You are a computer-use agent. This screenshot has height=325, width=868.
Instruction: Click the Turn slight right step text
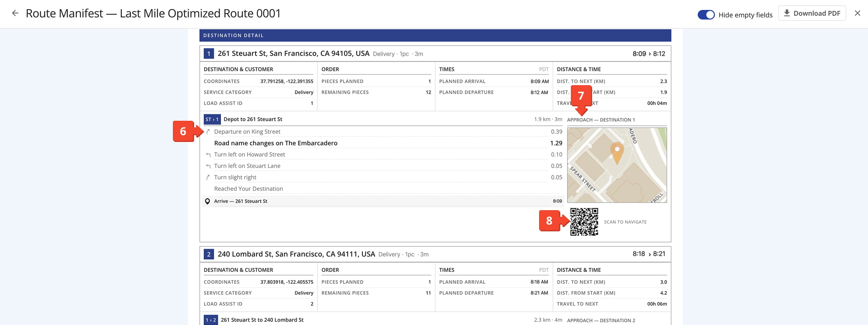[235, 178]
